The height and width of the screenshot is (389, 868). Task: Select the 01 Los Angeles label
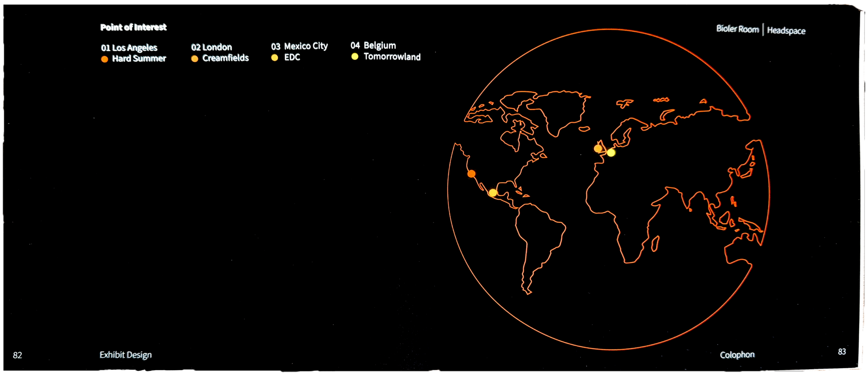pyautogui.click(x=129, y=47)
